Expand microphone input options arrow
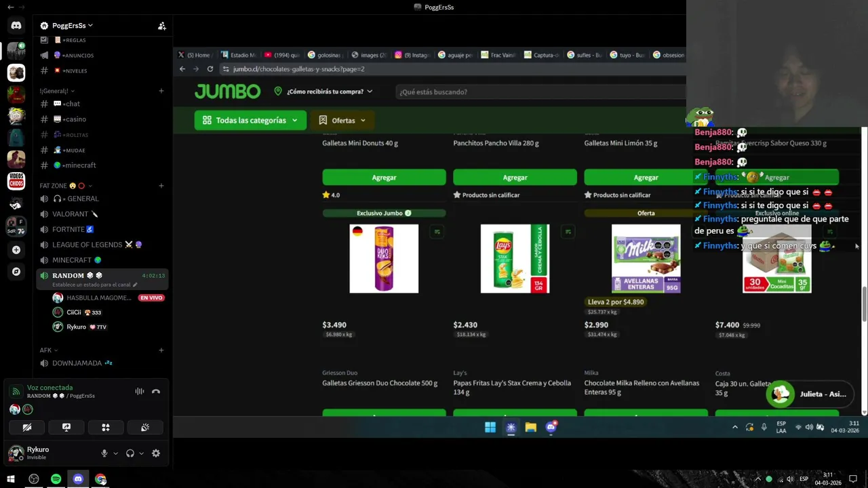This screenshot has height=488, width=868. click(115, 453)
